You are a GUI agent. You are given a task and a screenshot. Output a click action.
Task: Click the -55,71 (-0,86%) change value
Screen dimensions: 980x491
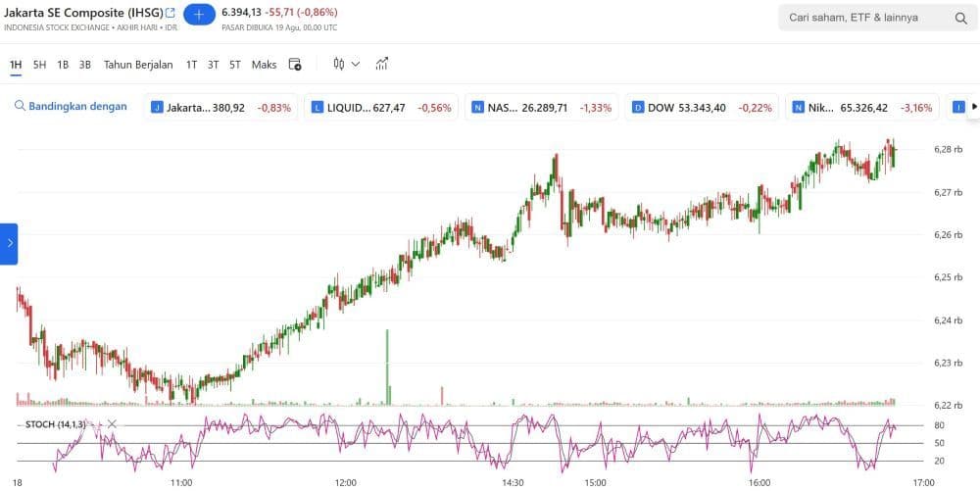coord(301,12)
